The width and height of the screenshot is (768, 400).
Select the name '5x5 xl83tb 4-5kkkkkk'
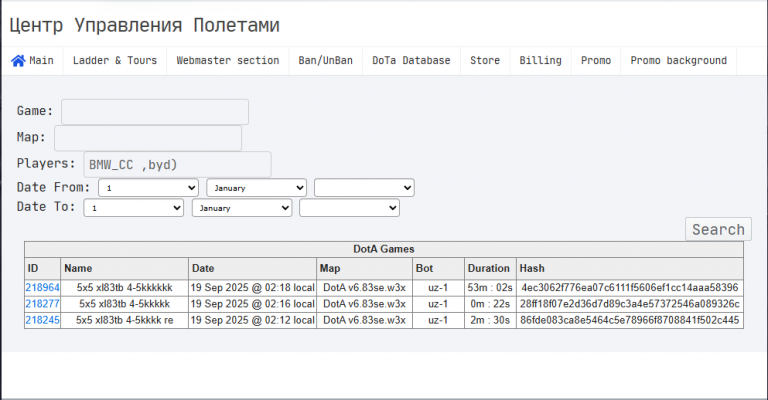(x=124, y=287)
